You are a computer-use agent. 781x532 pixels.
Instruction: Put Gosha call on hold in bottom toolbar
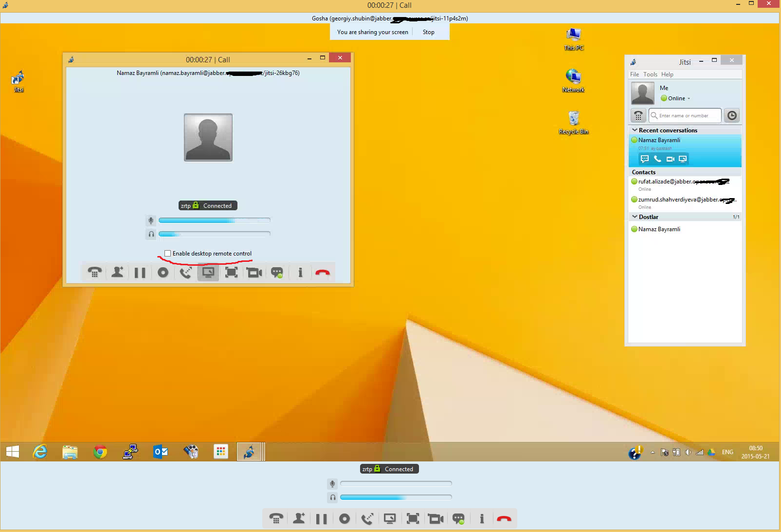(x=321, y=519)
